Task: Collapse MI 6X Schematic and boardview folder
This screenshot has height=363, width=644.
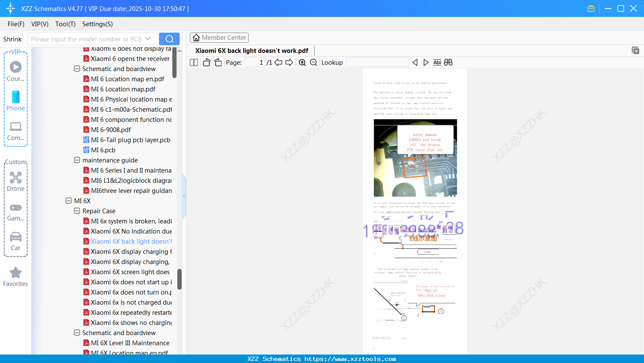Action: coord(77,333)
